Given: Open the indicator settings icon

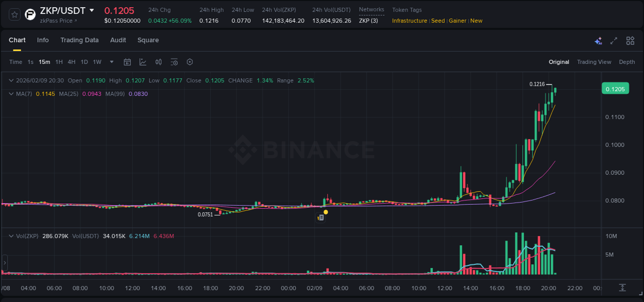Looking at the screenshot, I should (x=174, y=62).
